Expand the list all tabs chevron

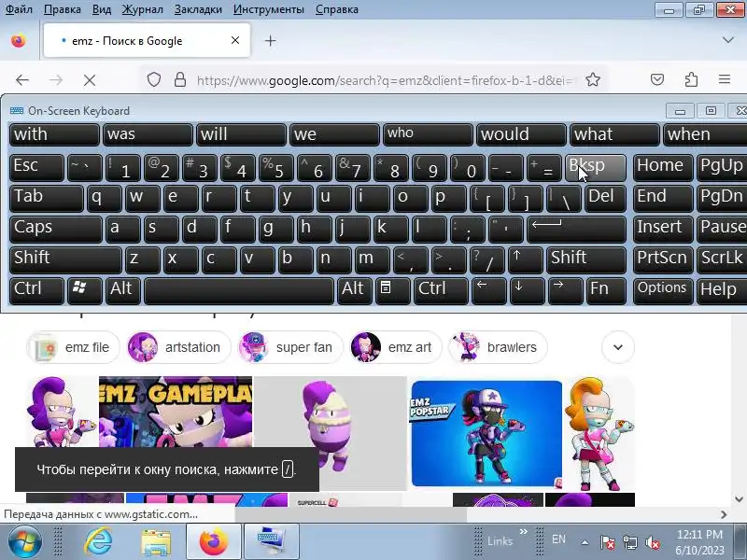point(728,40)
